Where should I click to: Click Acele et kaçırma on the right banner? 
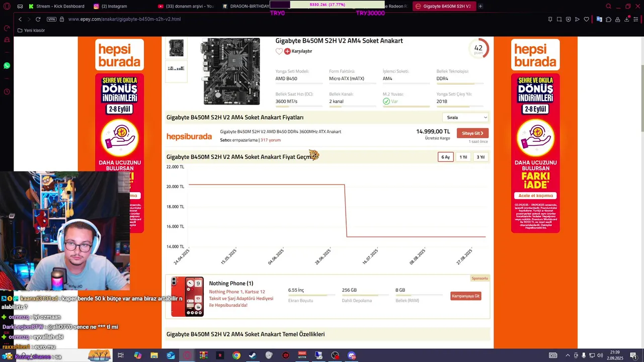535,196
